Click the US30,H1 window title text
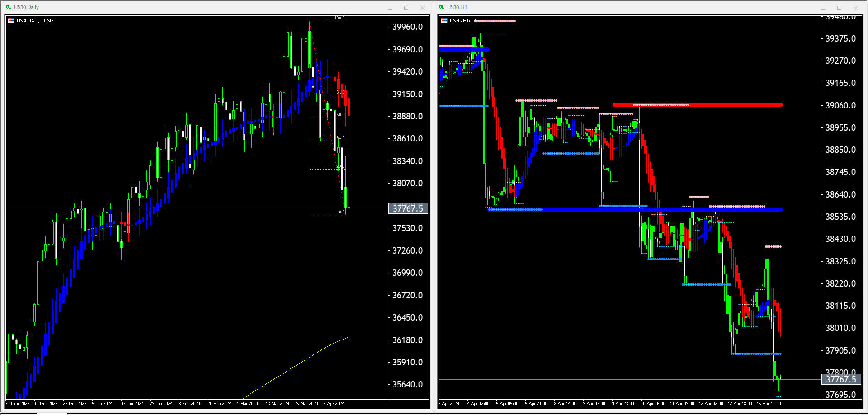The image size is (868, 415). point(457,7)
